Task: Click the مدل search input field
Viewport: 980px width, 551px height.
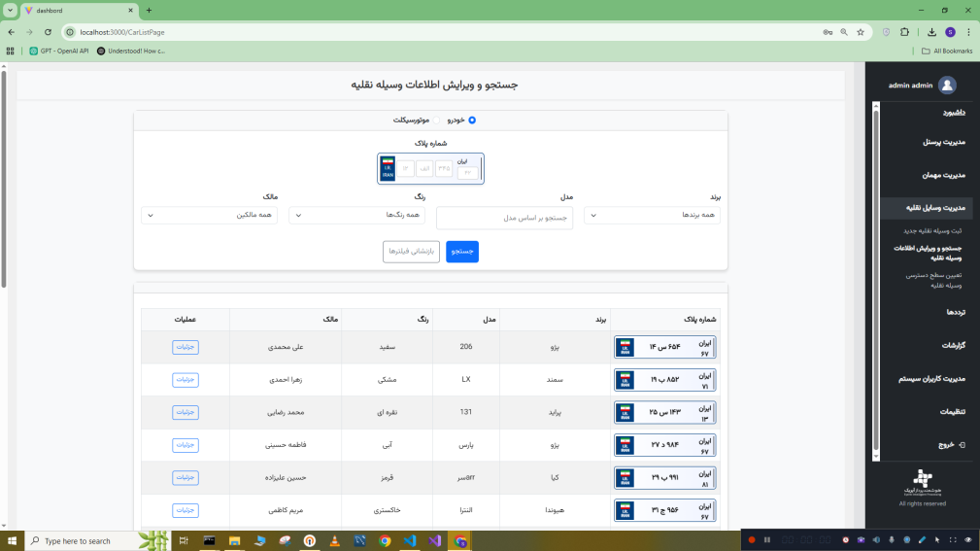Action: [504, 219]
